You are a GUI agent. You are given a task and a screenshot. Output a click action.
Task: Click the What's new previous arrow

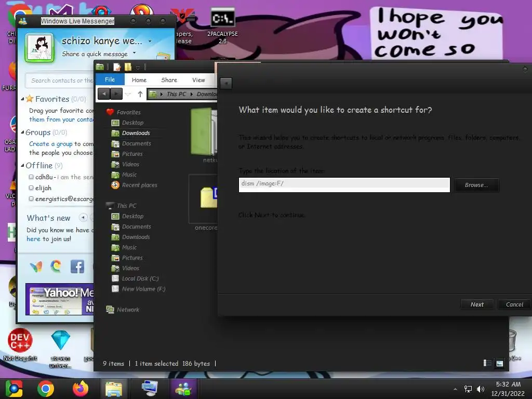83,217
